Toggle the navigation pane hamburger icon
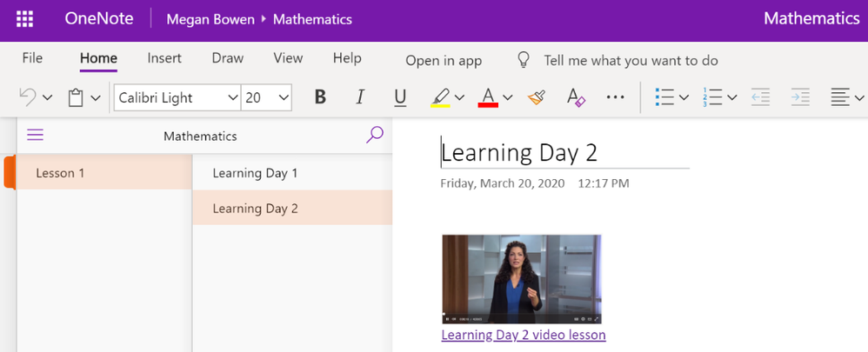The width and height of the screenshot is (868, 352). click(36, 135)
